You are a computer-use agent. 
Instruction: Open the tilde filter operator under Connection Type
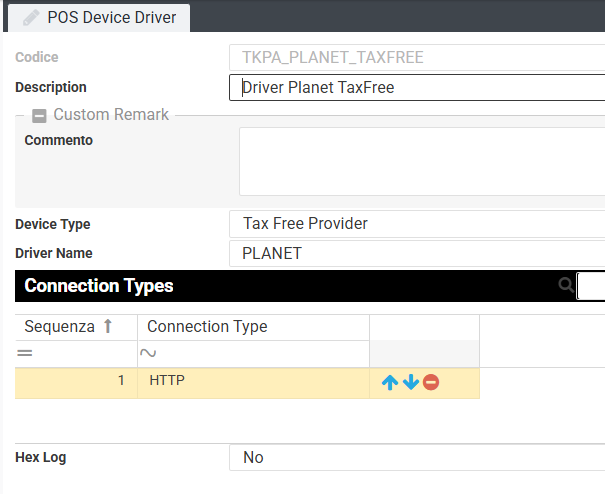(x=147, y=353)
